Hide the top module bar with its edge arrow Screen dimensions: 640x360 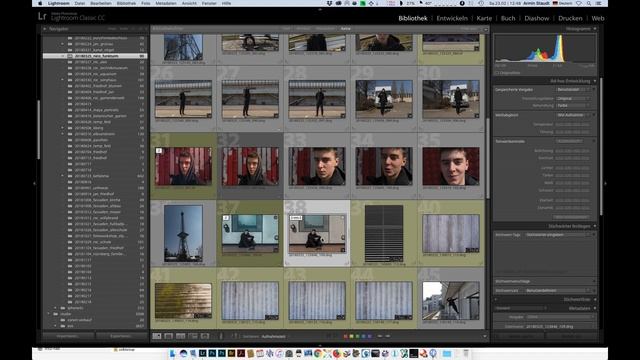(320, 9)
